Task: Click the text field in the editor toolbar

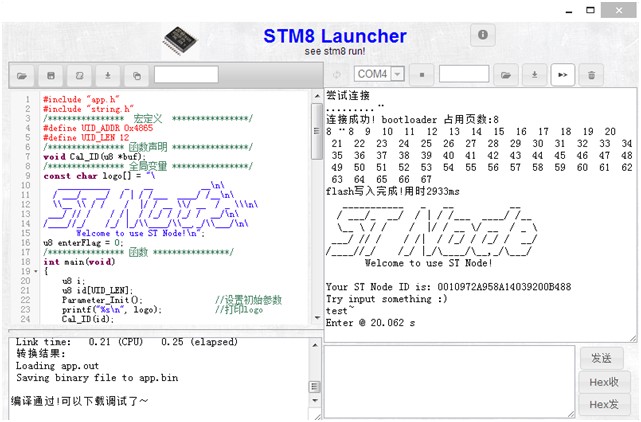Action: (186, 75)
